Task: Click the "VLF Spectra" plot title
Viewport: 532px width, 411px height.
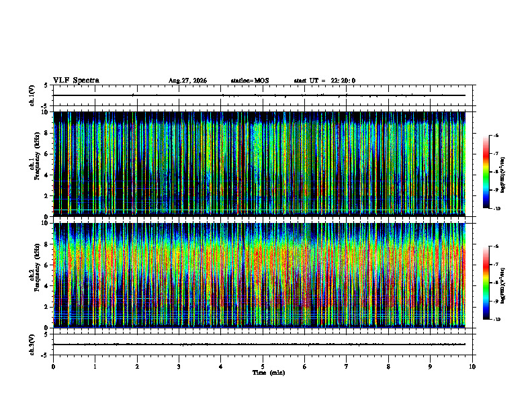Action: [x=76, y=81]
